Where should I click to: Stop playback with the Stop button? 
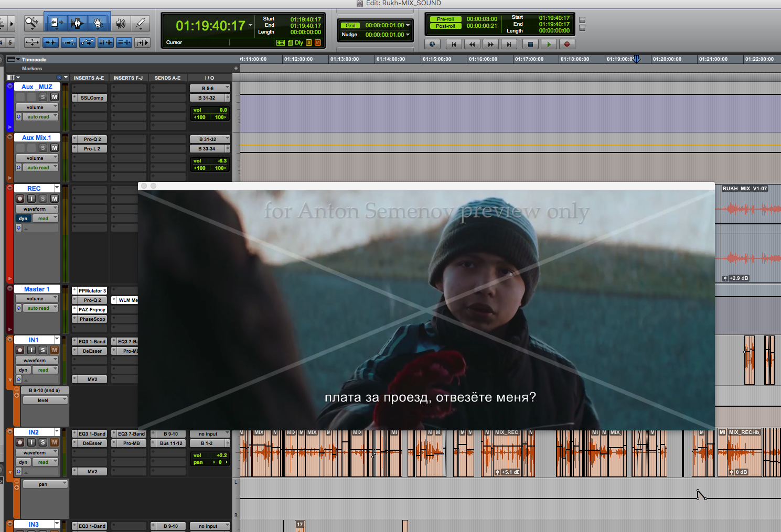pyautogui.click(x=530, y=45)
